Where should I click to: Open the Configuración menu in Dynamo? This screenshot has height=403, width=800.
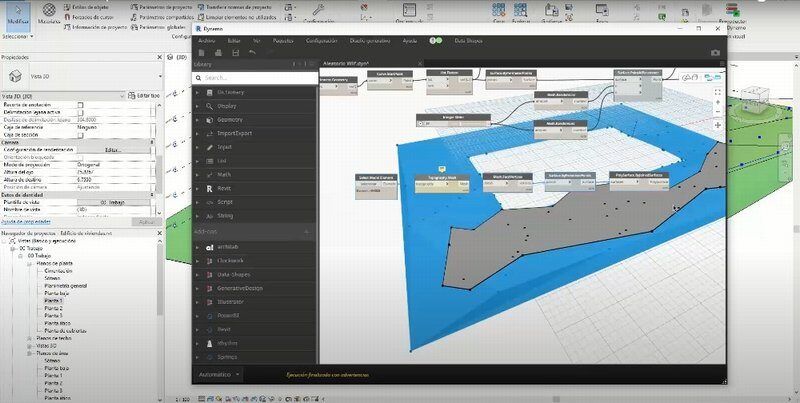[321, 40]
